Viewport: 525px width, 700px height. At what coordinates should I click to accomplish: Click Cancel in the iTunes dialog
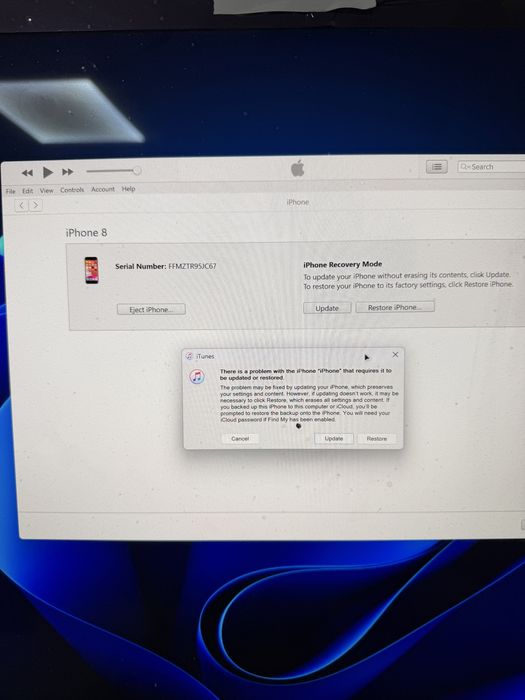tap(240, 438)
